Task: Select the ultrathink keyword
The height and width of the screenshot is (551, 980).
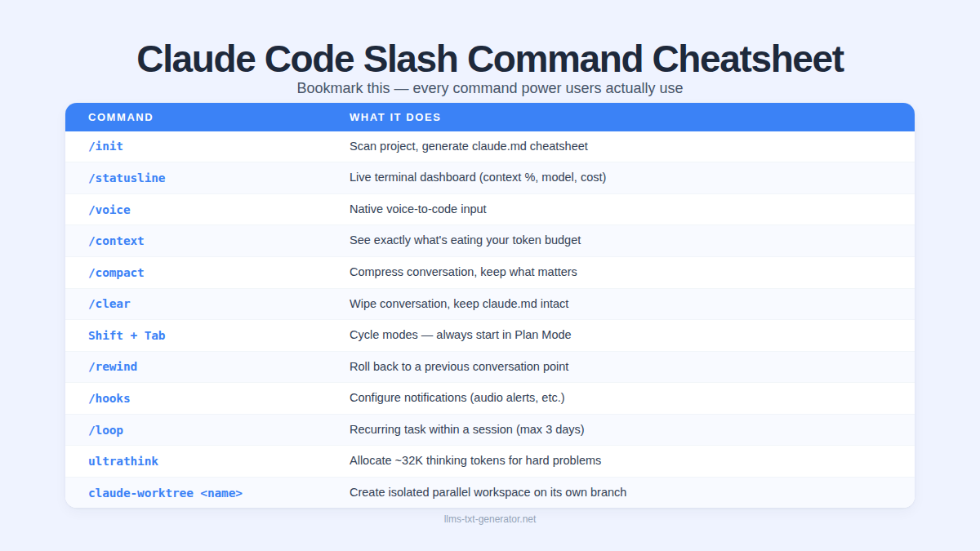Action: (x=123, y=461)
